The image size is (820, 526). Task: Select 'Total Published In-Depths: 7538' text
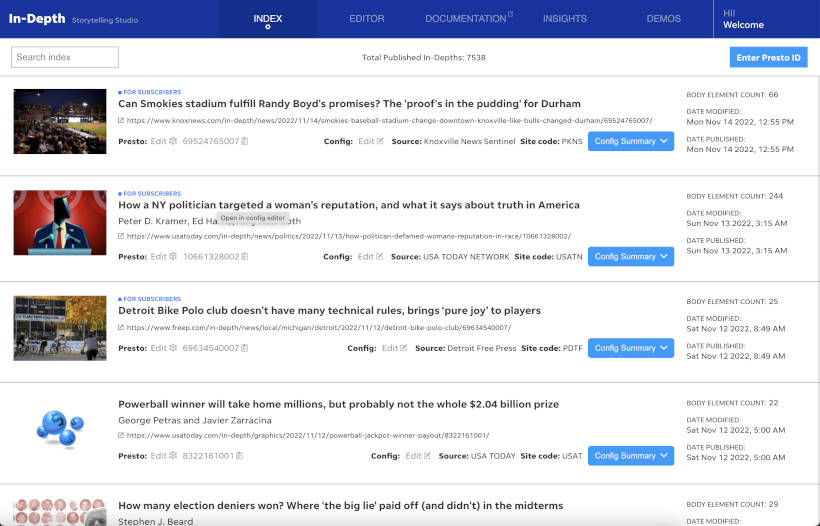(424, 58)
